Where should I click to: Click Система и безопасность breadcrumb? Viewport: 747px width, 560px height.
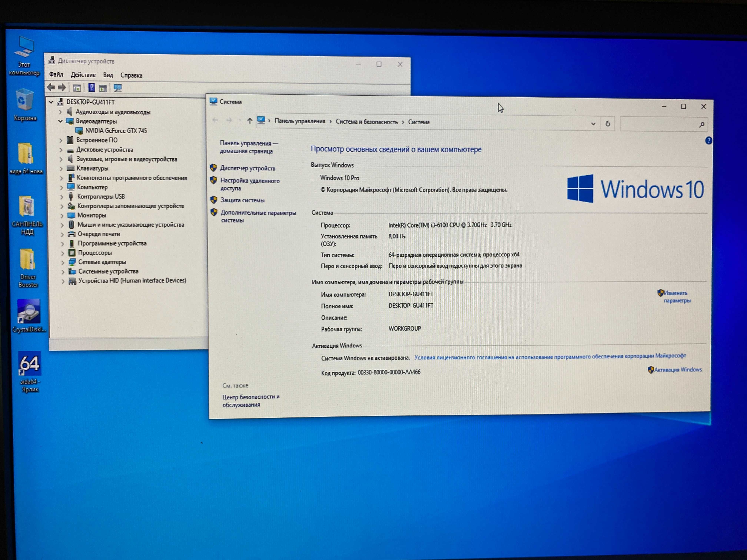tap(367, 122)
